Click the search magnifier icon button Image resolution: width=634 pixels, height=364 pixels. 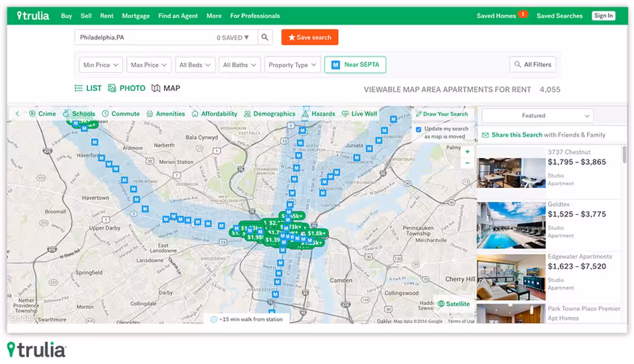click(265, 37)
